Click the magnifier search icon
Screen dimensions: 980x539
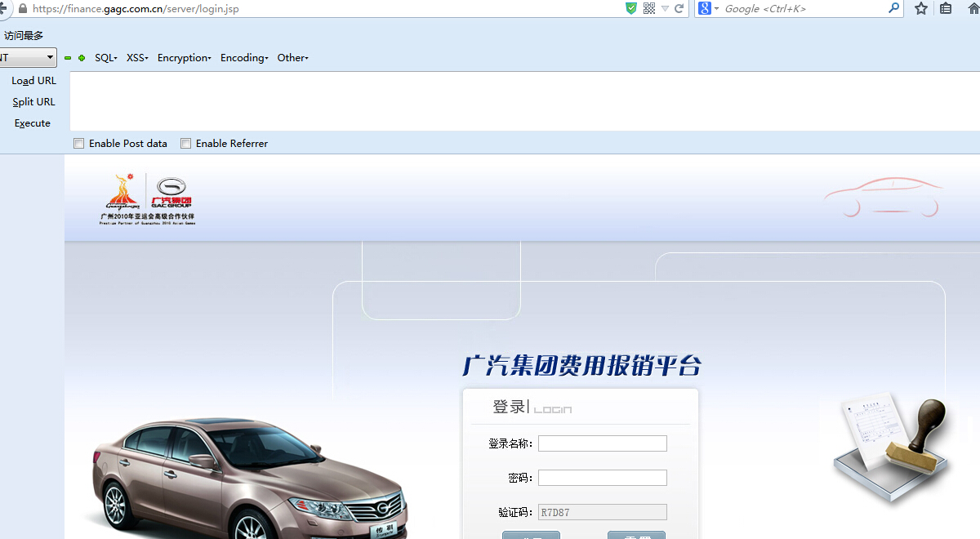pyautogui.click(x=894, y=8)
